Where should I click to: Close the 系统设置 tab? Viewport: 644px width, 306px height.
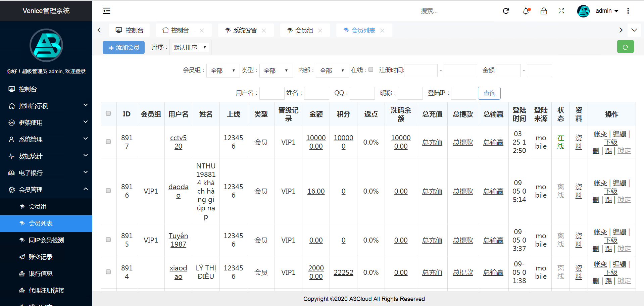(x=264, y=31)
